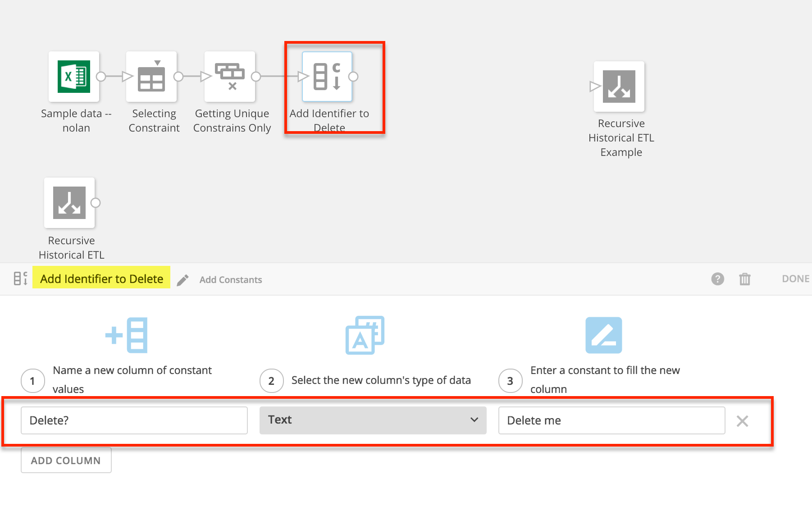Click the blue pencil icon above step 3

[603, 335]
